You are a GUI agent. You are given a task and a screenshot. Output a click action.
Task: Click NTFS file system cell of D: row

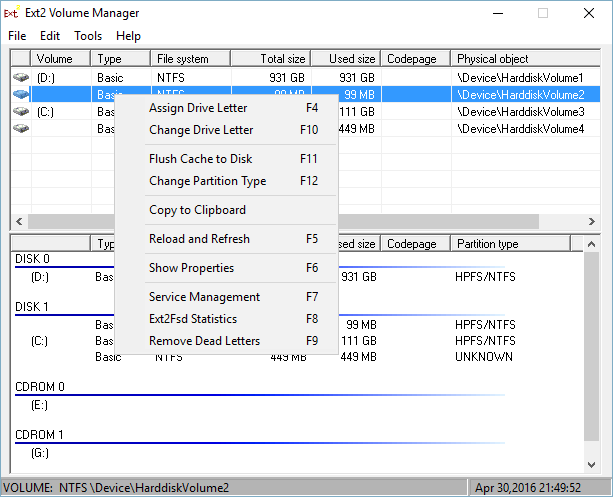tap(171, 78)
